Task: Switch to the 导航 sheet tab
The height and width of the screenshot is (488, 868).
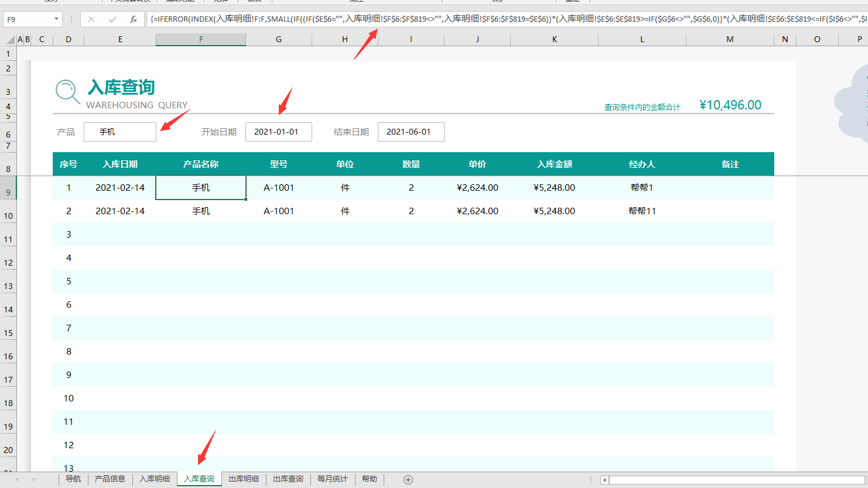Action: point(73,479)
